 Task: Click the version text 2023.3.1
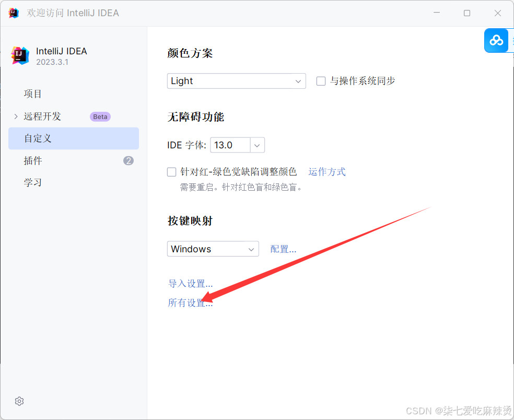point(52,62)
